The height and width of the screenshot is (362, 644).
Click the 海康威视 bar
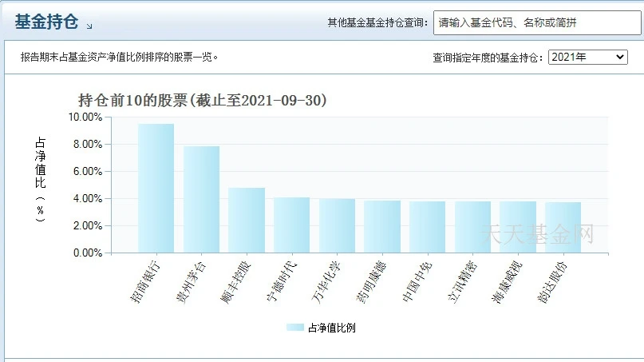pyautogui.click(x=518, y=227)
